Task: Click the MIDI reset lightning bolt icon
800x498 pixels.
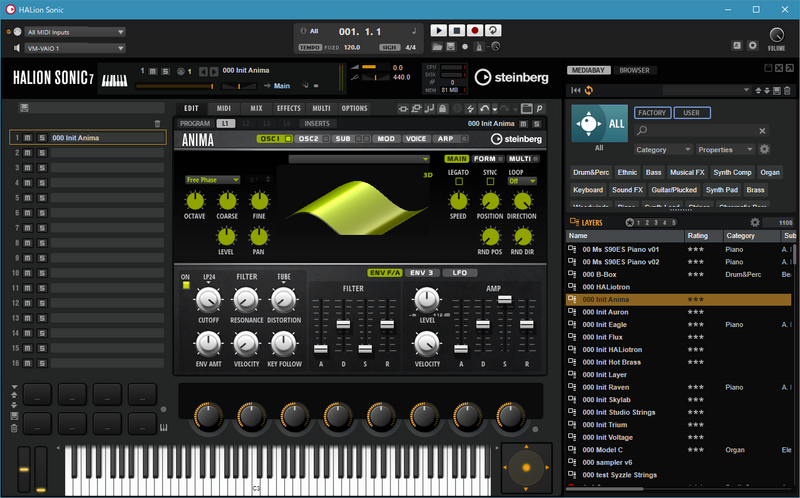Action: [470, 109]
